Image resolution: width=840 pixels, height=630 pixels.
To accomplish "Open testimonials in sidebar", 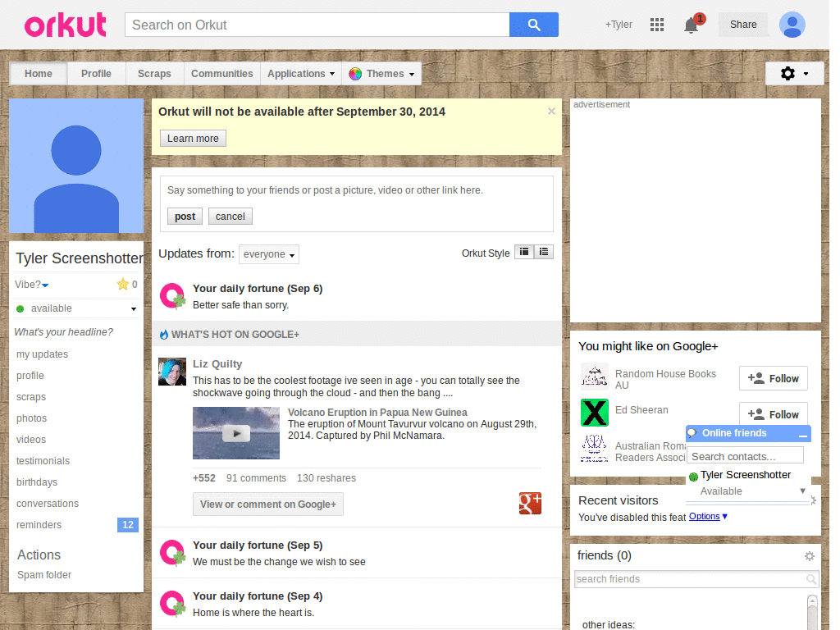I will coord(43,461).
